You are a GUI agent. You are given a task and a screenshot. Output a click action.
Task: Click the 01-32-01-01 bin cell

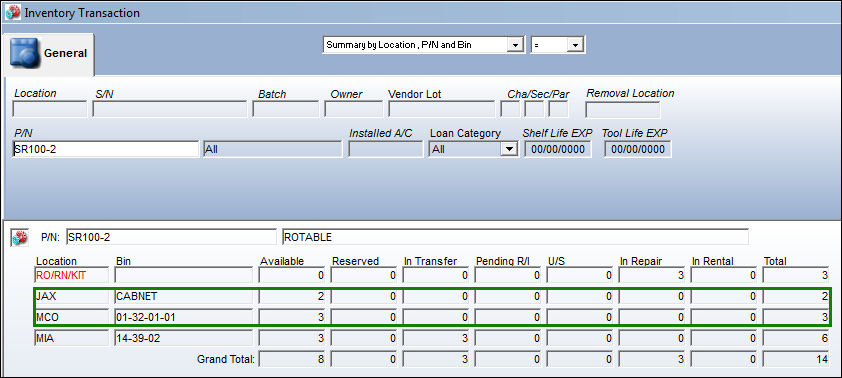coord(183,317)
